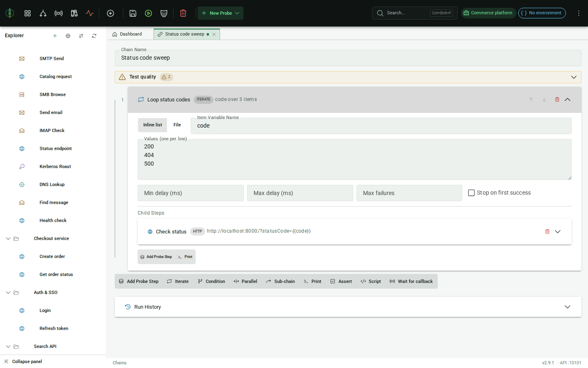Expand the Check status child step
588x368 pixels.
click(558, 231)
